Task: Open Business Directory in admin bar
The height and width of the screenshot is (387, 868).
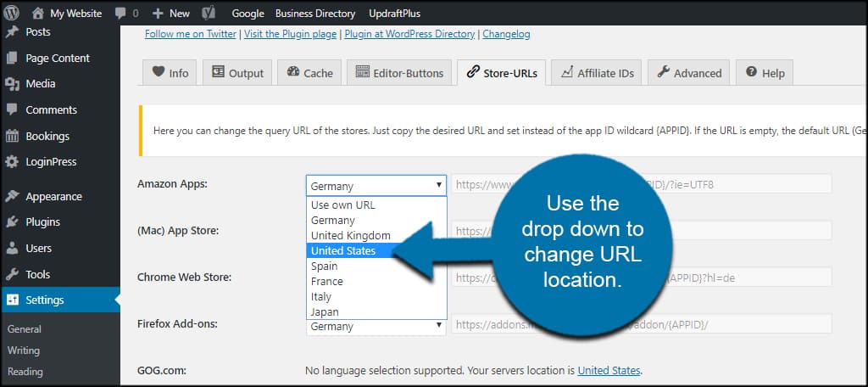Action: [315, 14]
